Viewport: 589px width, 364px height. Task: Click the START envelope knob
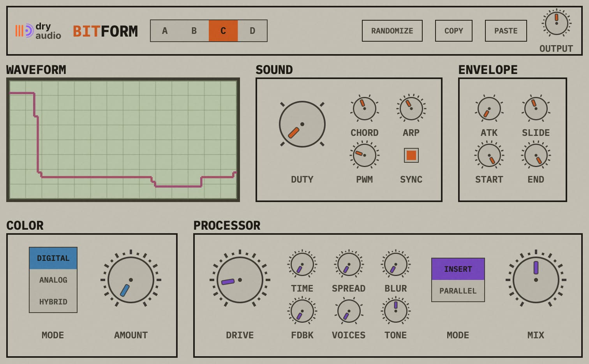pyautogui.click(x=489, y=155)
